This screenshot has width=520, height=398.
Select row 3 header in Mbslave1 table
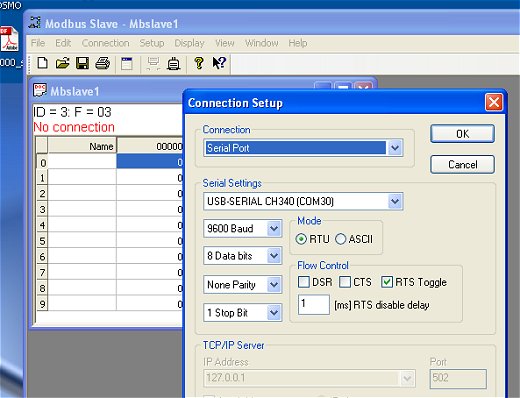tap(42, 209)
